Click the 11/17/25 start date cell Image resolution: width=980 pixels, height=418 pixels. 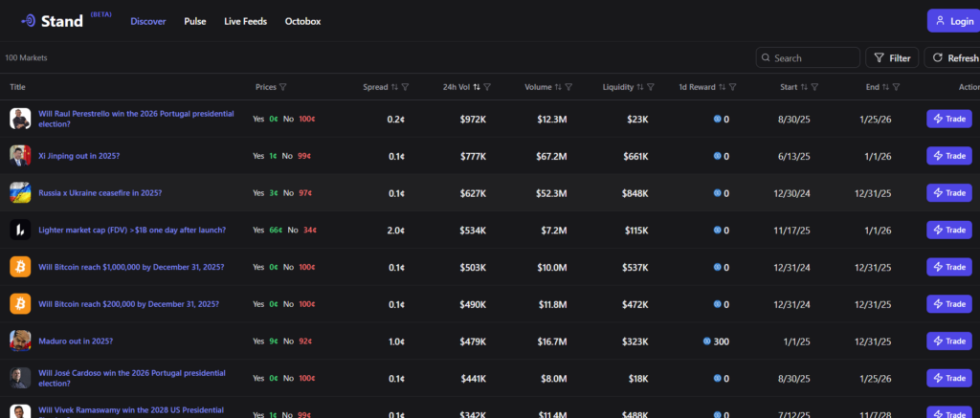point(791,230)
